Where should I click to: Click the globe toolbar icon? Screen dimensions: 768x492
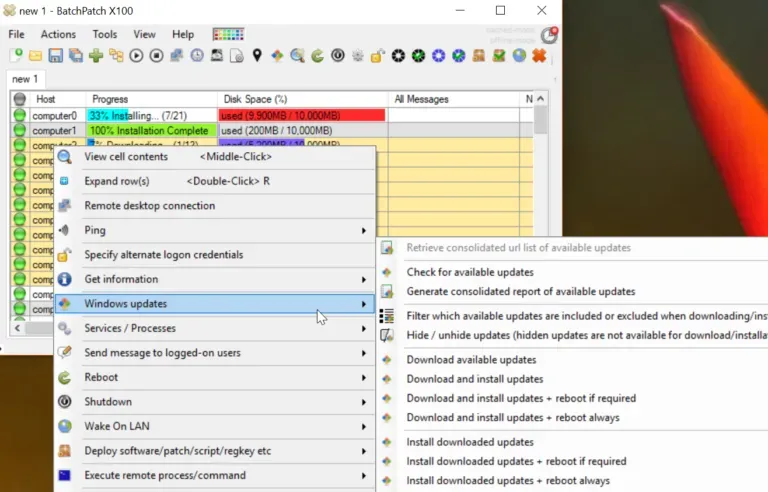point(519,55)
